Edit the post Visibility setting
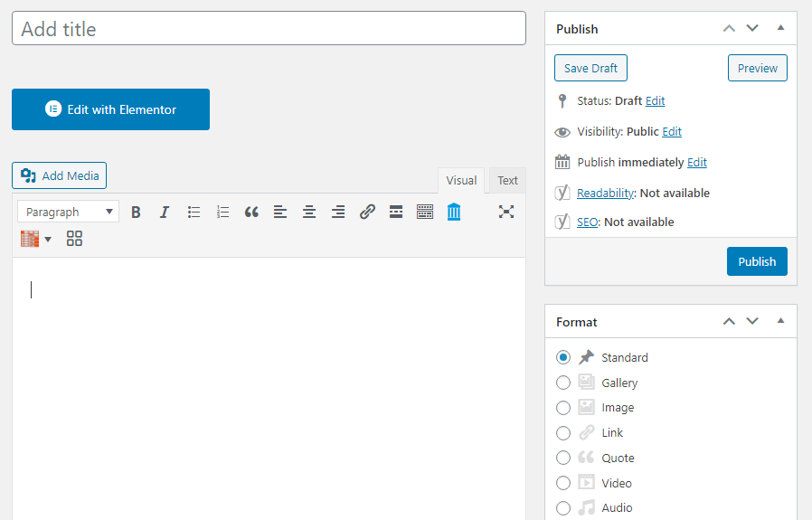 (x=672, y=131)
